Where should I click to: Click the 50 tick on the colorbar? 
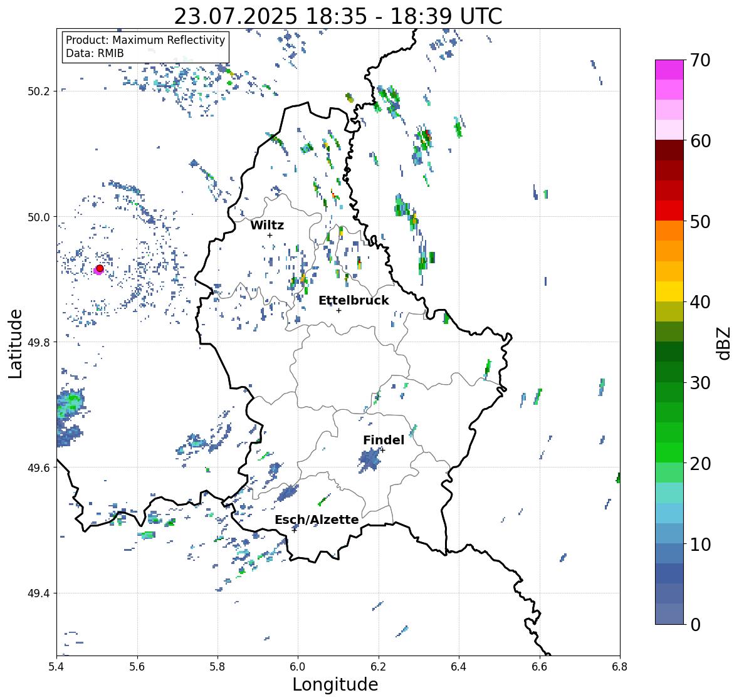click(700, 221)
